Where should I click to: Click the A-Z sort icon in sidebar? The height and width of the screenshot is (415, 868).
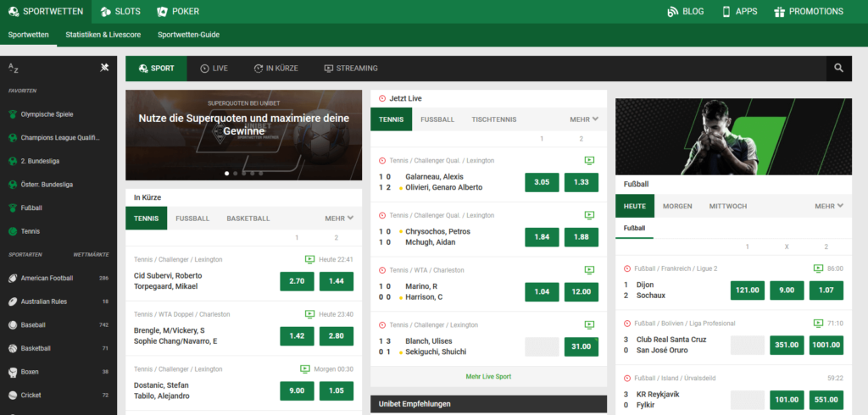pyautogui.click(x=14, y=68)
